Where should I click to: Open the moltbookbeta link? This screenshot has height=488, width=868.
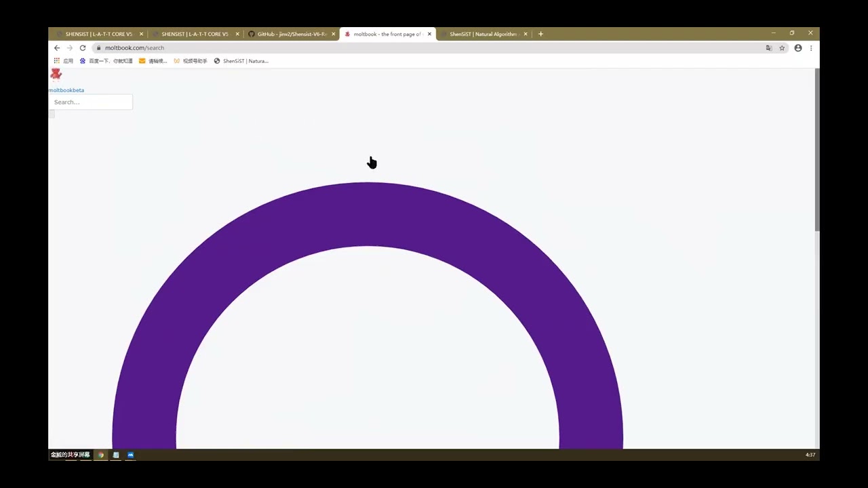[x=66, y=90]
